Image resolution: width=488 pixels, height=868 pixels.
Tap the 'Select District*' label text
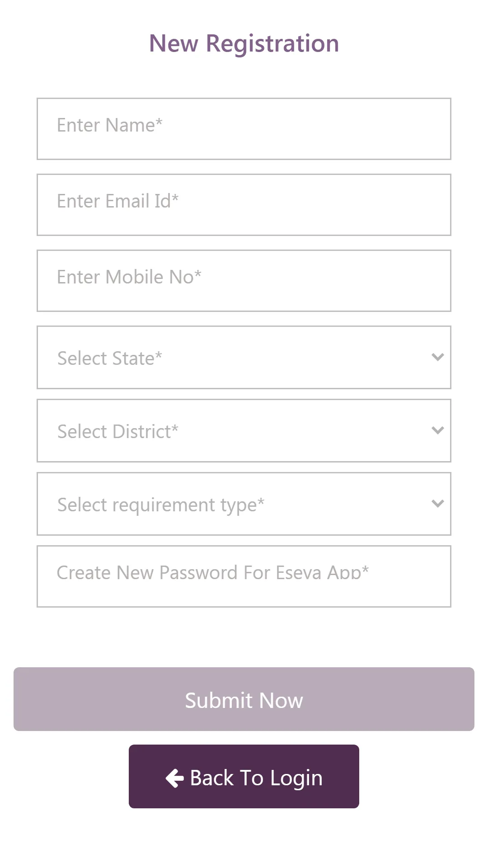point(117,432)
